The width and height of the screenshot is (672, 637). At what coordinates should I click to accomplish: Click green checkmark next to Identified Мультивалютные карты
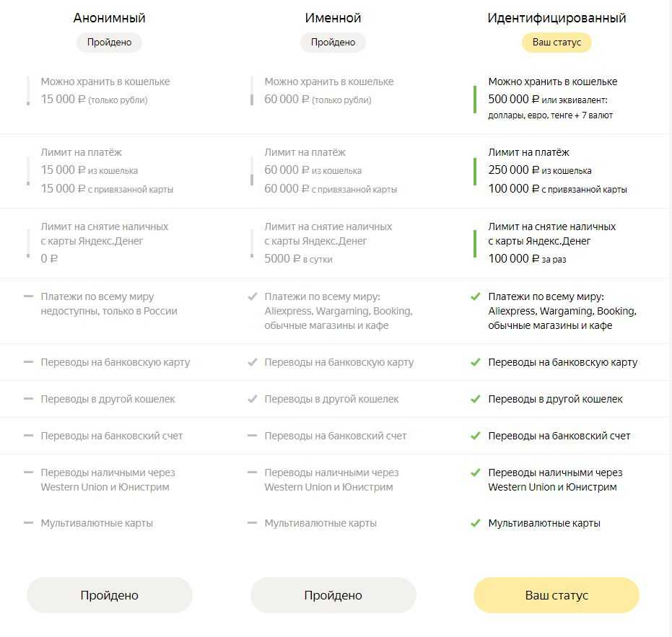[x=475, y=523]
